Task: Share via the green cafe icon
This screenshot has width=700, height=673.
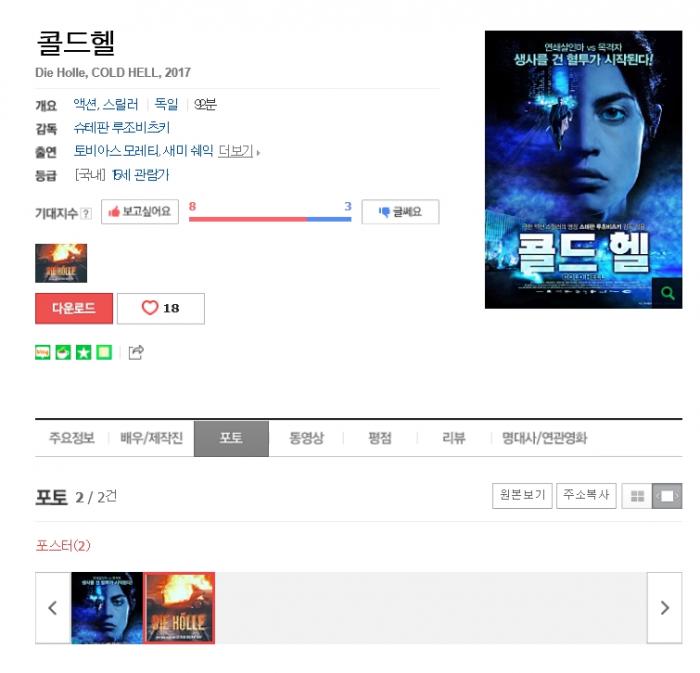Action: (63, 353)
